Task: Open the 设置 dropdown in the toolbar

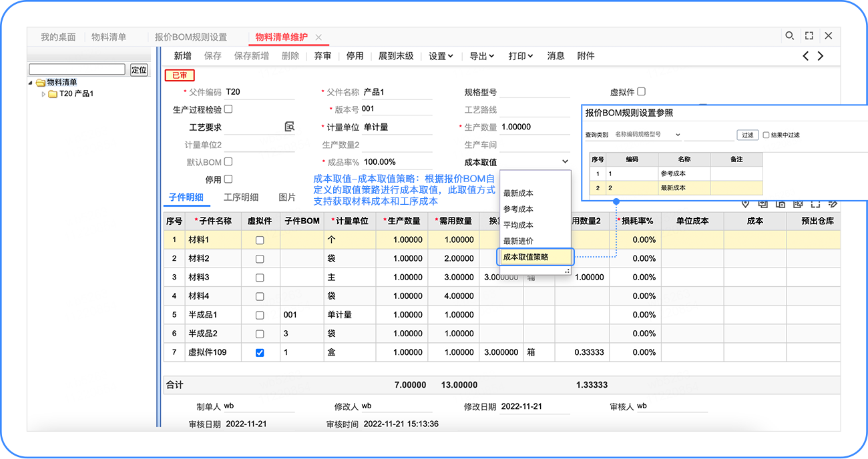Action: [441, 56]
